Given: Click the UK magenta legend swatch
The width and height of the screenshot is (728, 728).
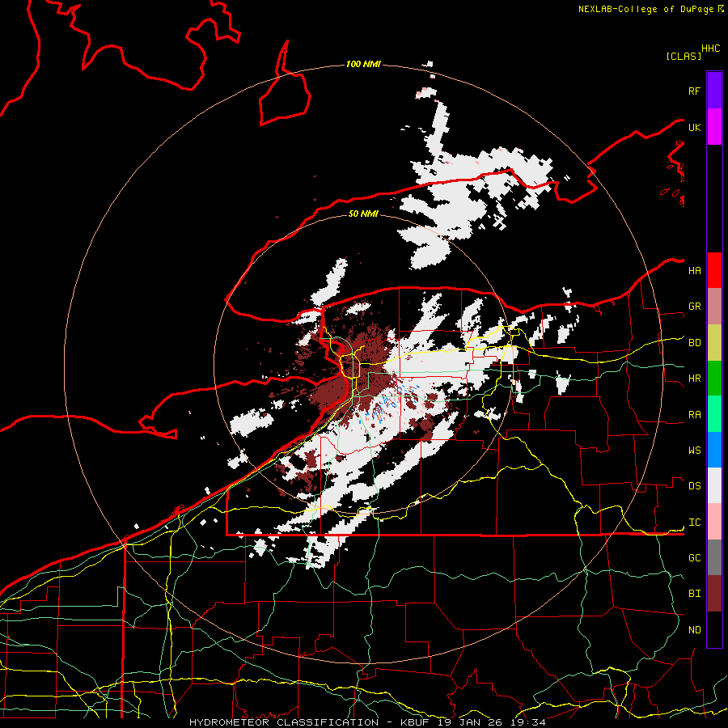Looking at the screenshot, I should tap(714, 127).
